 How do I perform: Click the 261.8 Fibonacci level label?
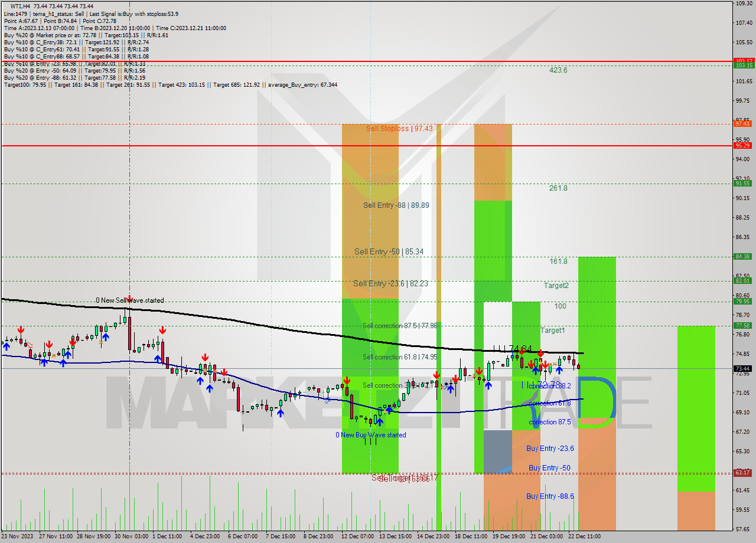tap(558, 188)
